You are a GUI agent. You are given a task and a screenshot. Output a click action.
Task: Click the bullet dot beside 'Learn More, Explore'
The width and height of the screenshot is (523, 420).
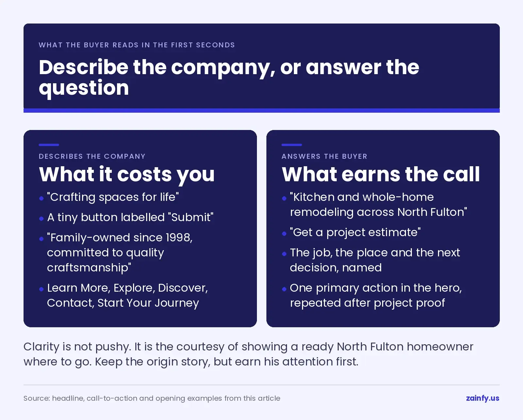(41, 289)
